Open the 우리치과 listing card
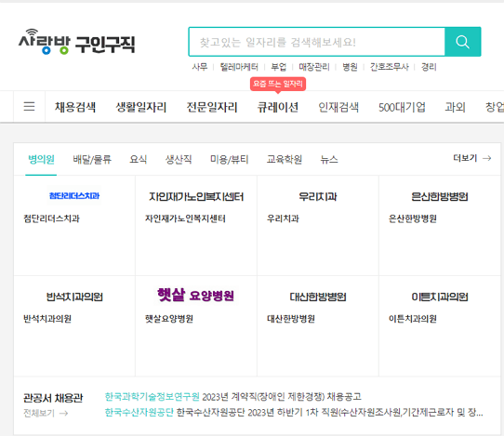504x436 pixels. coord(318,226)
